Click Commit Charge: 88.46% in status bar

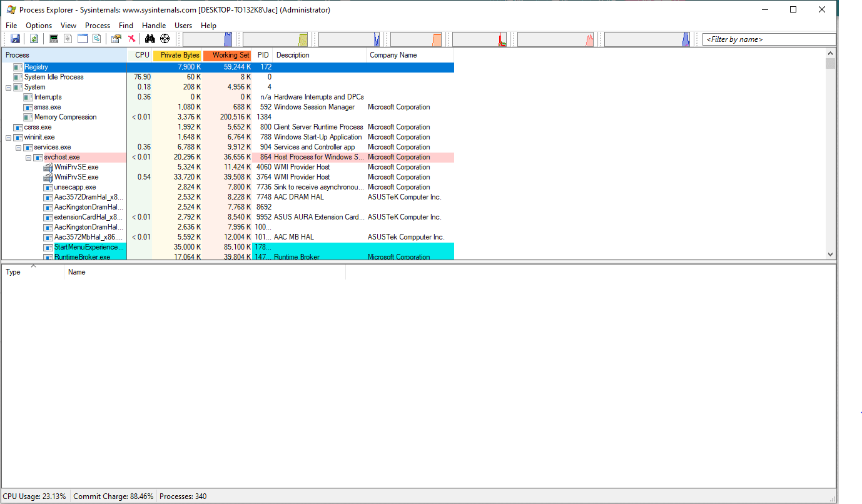[x=113, y=496]
